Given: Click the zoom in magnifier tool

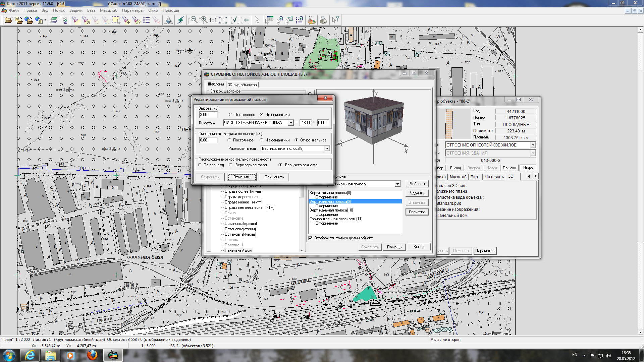Looking at the screenshot, I should click(203, 20).
